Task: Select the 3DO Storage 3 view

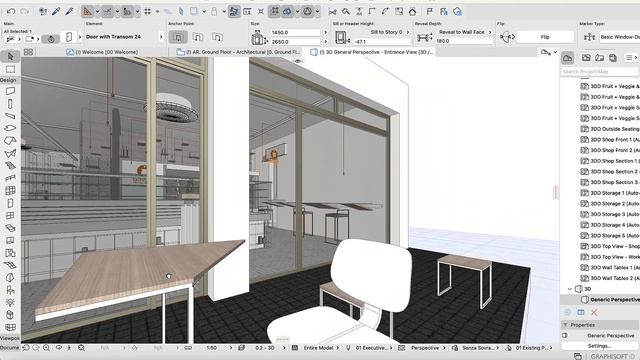Action: (x=610, y=214)
